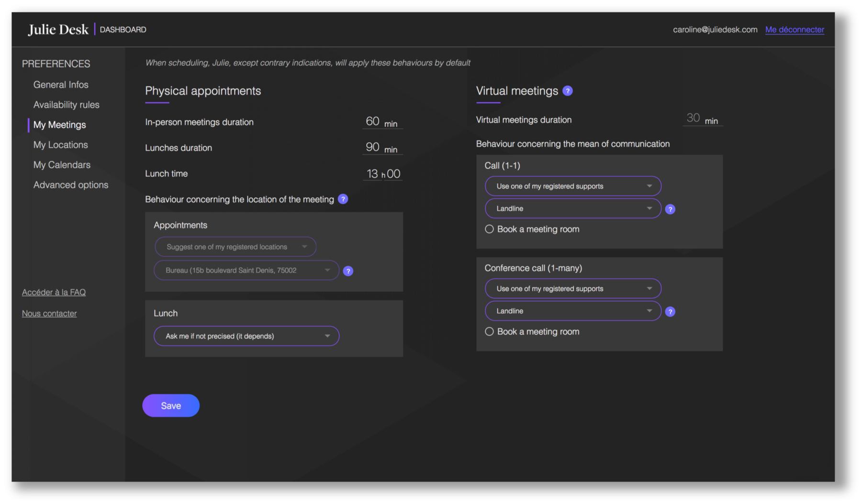Open Conference call registered supports dropdown
Screen dimensions: 861x504
point(573,288)
